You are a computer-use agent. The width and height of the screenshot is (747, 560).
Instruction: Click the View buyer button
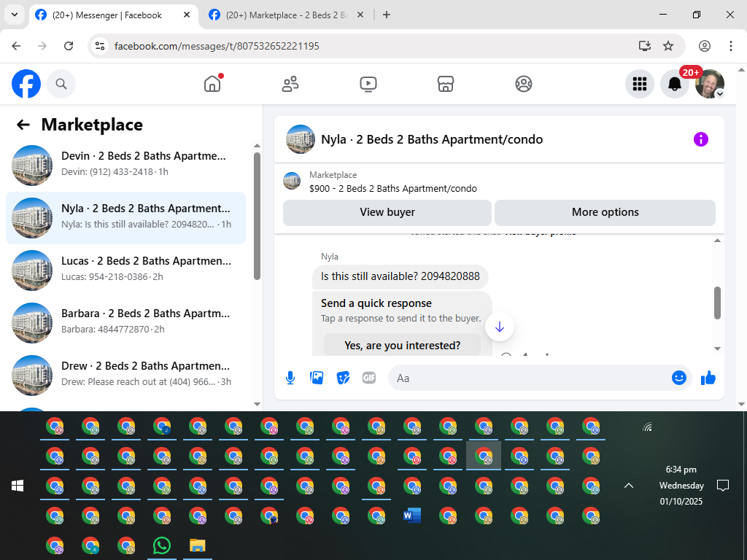coord(387,212)
